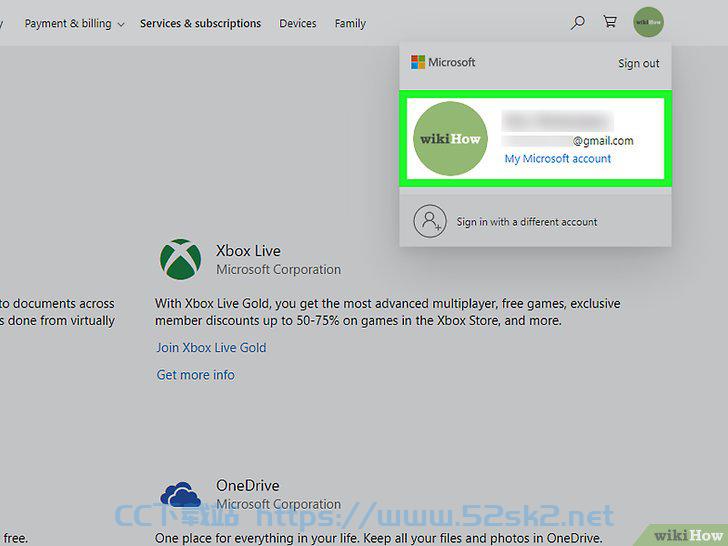Click the wikiHow account avatar in header
This screenshot has height=546, width=728.
point(648,22)
